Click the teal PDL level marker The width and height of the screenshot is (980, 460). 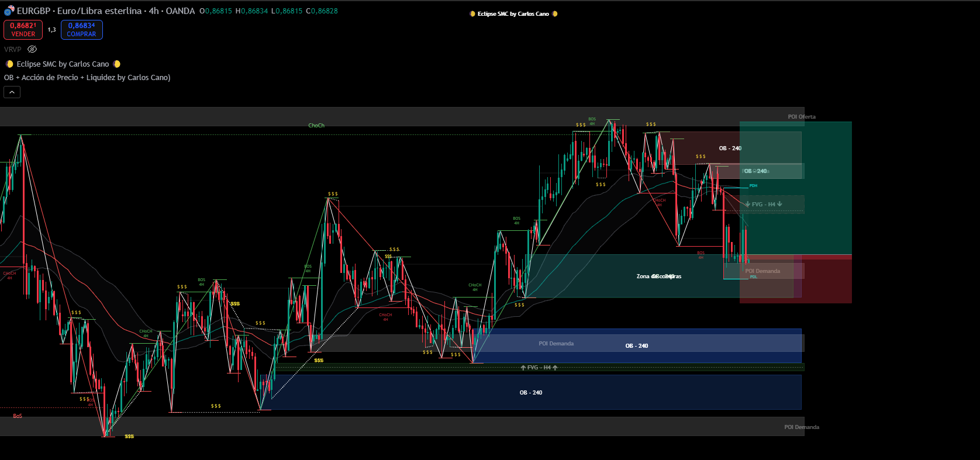tap(753, 277)
